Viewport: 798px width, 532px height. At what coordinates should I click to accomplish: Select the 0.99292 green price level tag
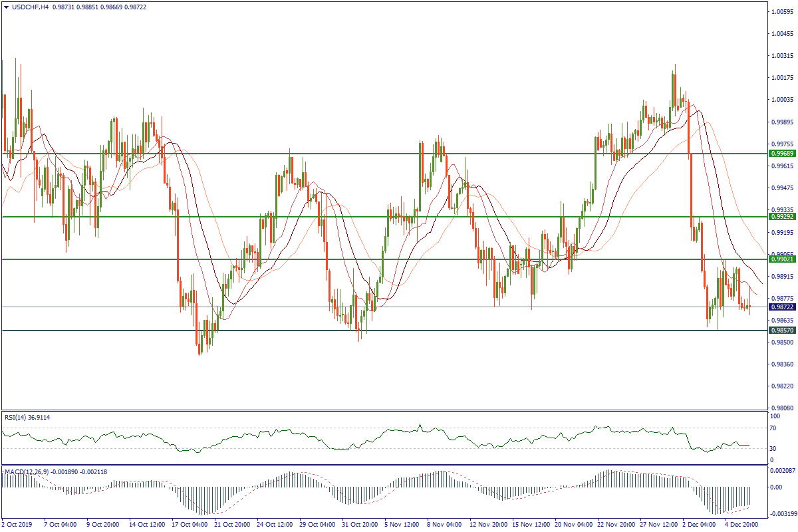point(782,217)
